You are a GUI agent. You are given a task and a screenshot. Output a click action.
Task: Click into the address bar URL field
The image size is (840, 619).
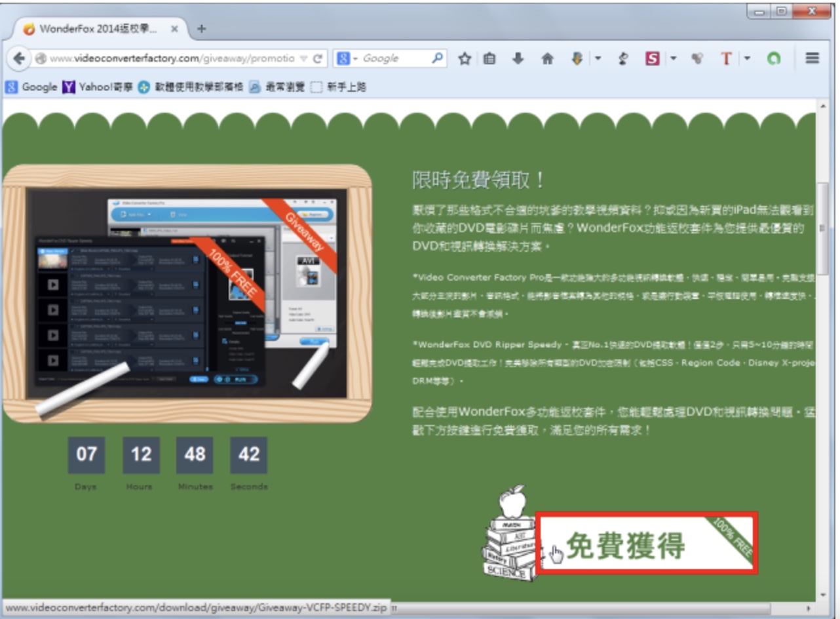pos(172,59)
